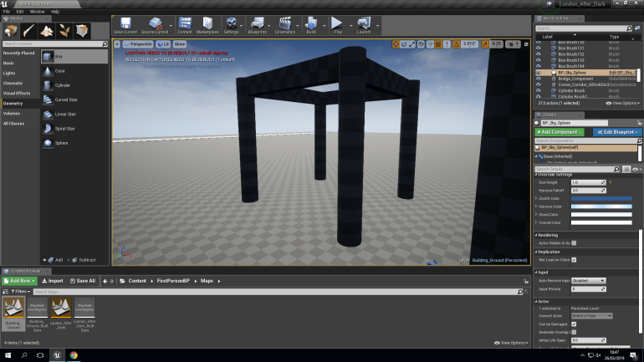This screenshot has height=362, width=644.
Task: Toggle visibility of Cylinder Brush
Action: click(x=538, y=90)
